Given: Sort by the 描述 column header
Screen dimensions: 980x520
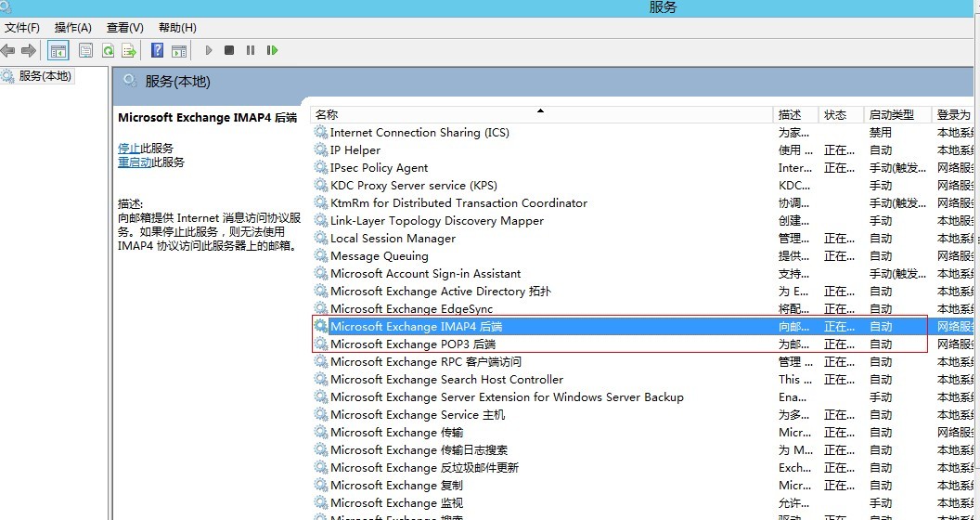Looking at the screenshot, I should click(796, 114).
